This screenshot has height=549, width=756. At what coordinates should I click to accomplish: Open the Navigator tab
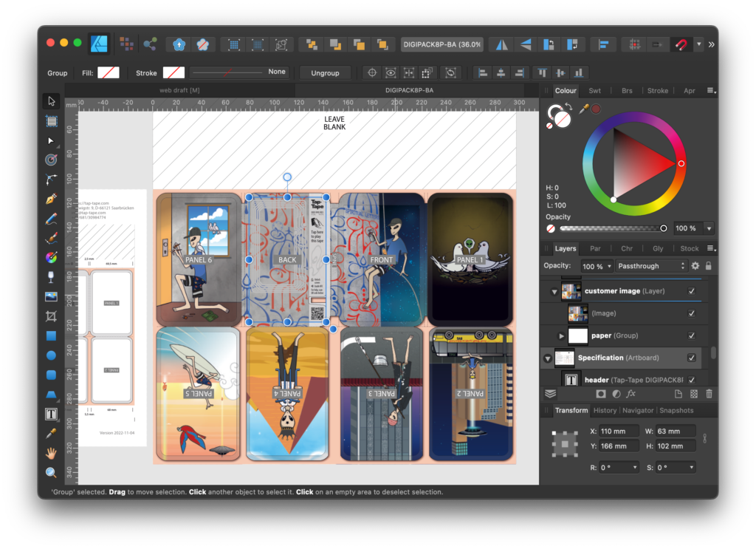tap(638, 411)
